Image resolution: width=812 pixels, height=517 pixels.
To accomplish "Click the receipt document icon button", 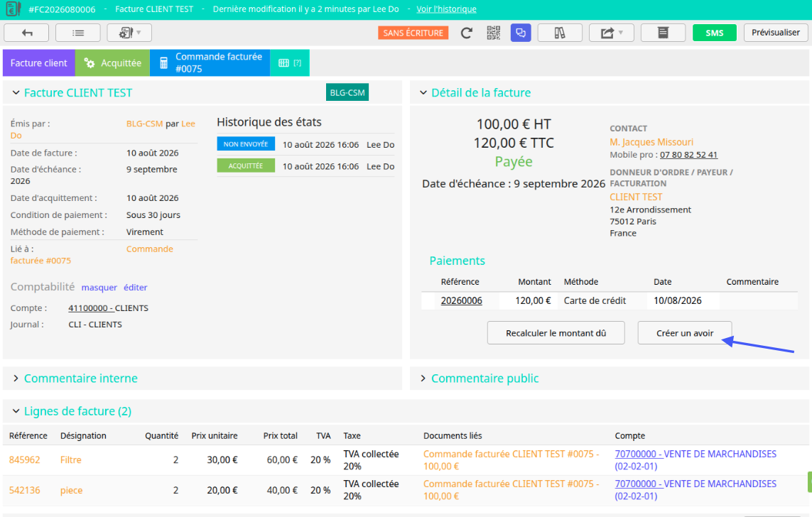I will pyautogui.click(x=663, y=33).
